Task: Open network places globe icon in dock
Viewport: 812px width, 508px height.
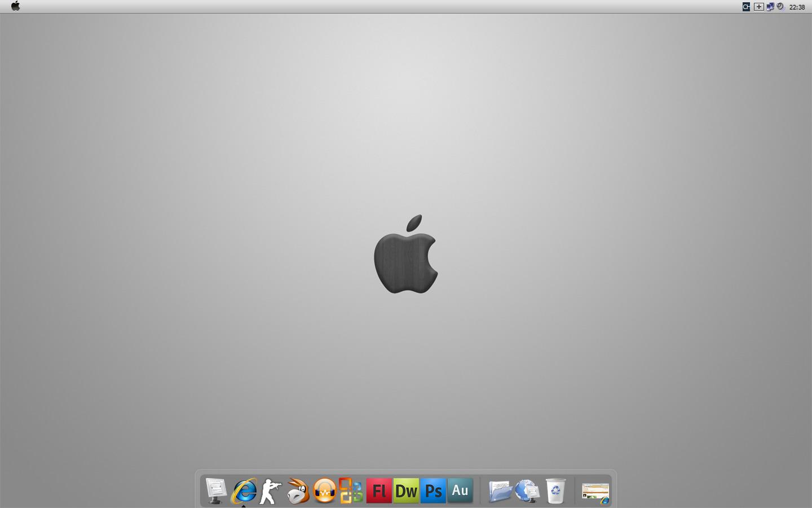Action: point(527,491)
